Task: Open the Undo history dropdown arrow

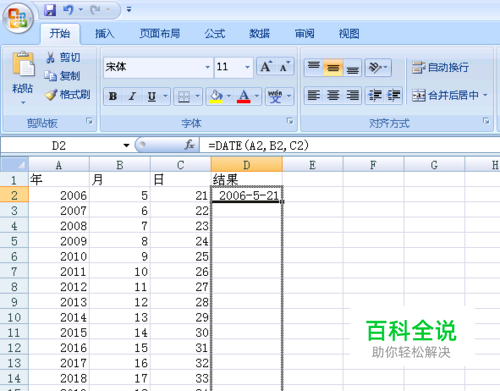Action: pos(81,10)
